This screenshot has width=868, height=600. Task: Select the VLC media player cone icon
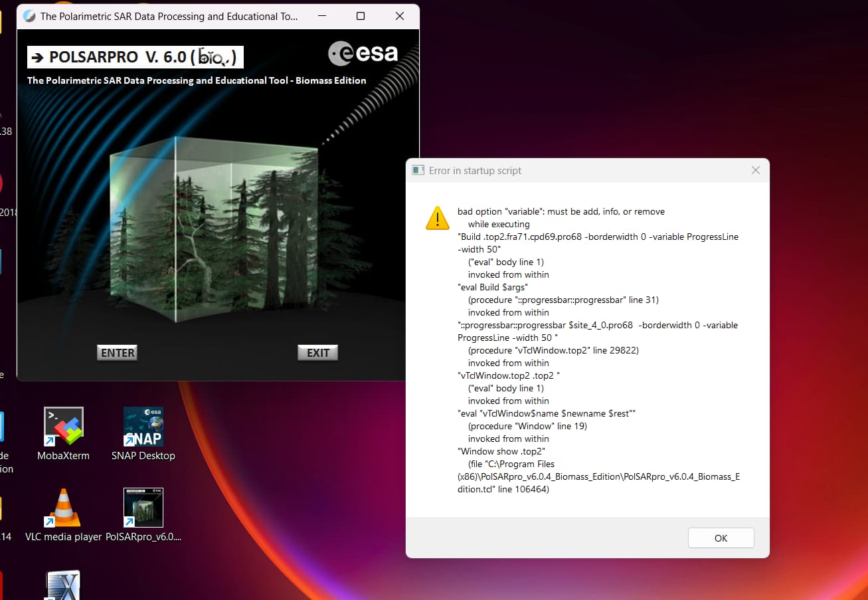point(63,508)
